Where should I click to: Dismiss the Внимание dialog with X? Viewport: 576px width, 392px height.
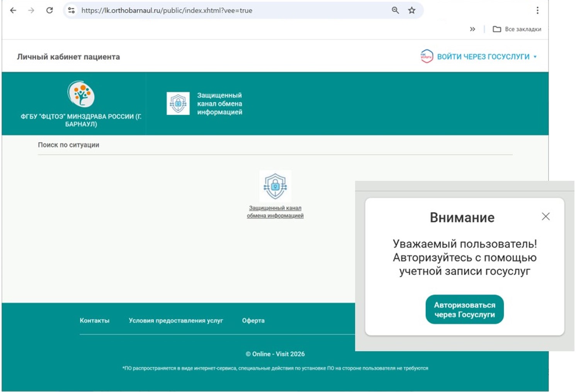[x=546, y=217]
